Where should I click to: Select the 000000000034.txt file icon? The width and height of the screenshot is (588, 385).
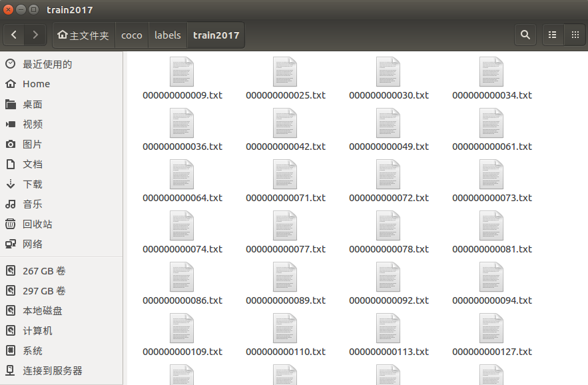491,72
